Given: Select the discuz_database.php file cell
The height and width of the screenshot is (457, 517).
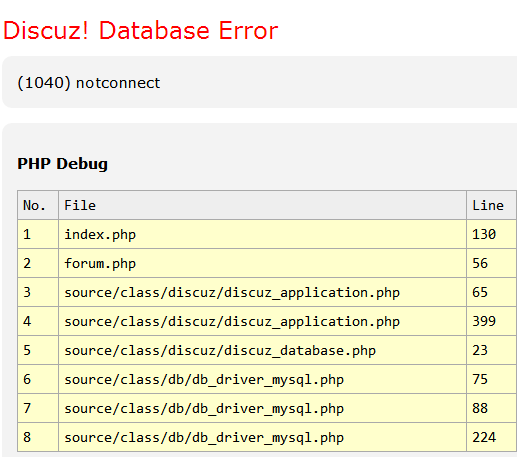Looking at the screenshot, I should [x=262, y=350].
